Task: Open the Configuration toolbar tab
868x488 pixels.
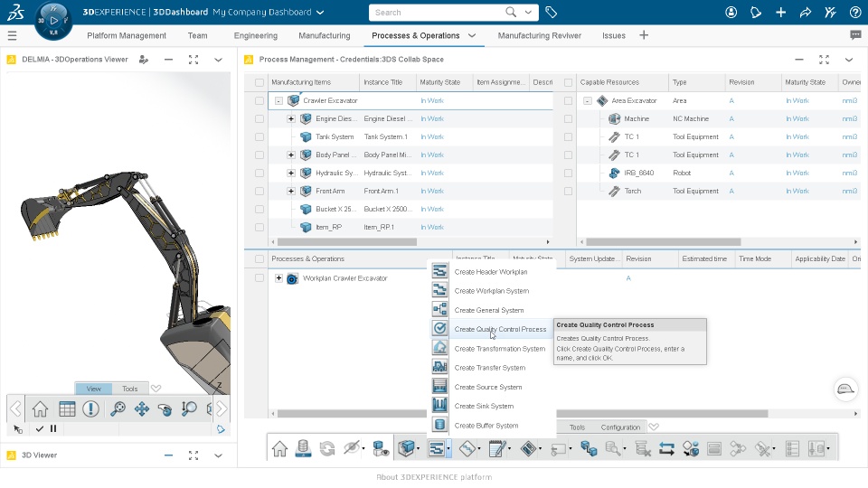Action: point(620,427)
